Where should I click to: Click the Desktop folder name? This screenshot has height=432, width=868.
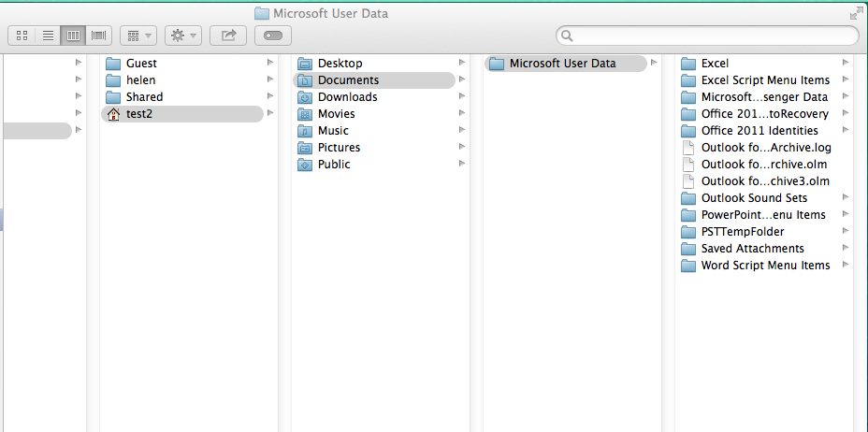pos(340,63)
